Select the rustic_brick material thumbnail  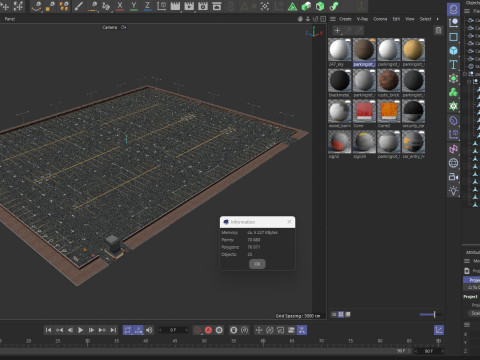point(389,81)
